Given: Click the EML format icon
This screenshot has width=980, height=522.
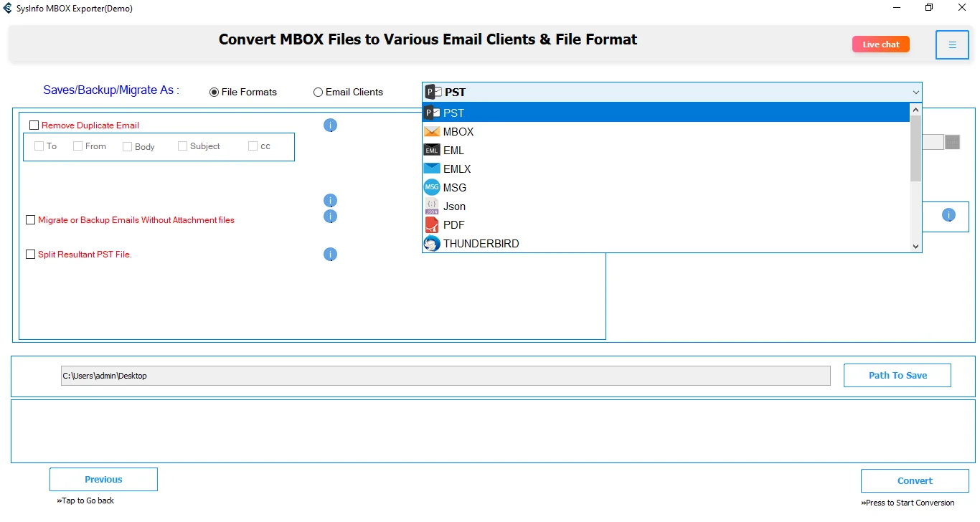Looking at the screenshot, I should pos(432,151).
